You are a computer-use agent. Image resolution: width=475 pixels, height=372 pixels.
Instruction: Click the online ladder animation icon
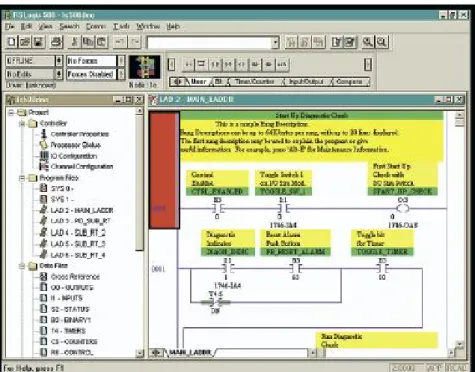pos(144,67)
